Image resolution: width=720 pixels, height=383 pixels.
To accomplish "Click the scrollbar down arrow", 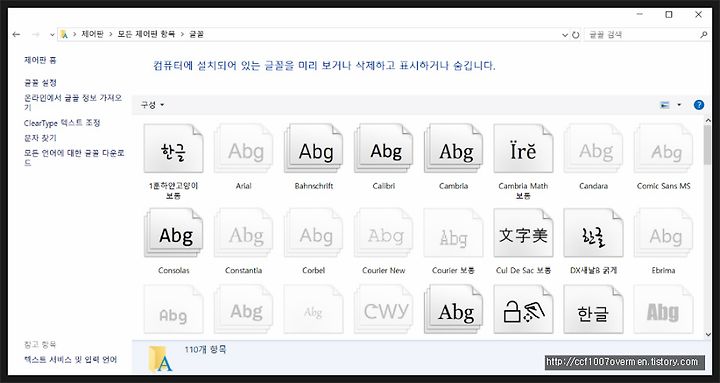I will click(707, 335).
